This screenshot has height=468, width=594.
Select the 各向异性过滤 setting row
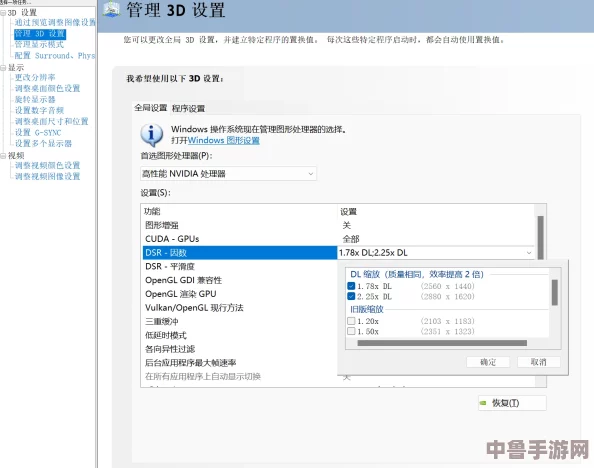(240, 349)
